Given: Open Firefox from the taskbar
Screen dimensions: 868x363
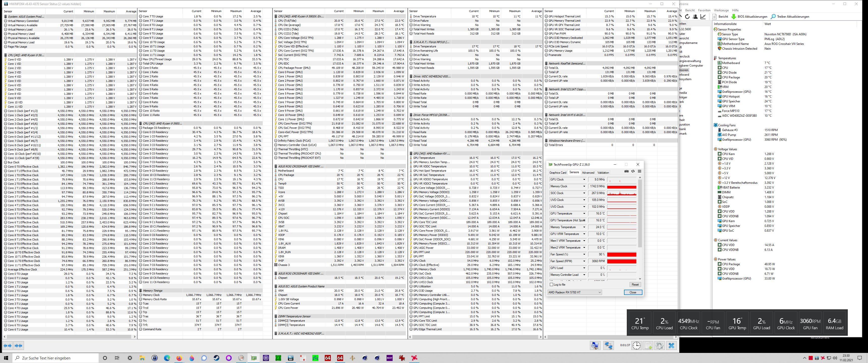Looking at the screenshot, I should click(x=179, y=358).
